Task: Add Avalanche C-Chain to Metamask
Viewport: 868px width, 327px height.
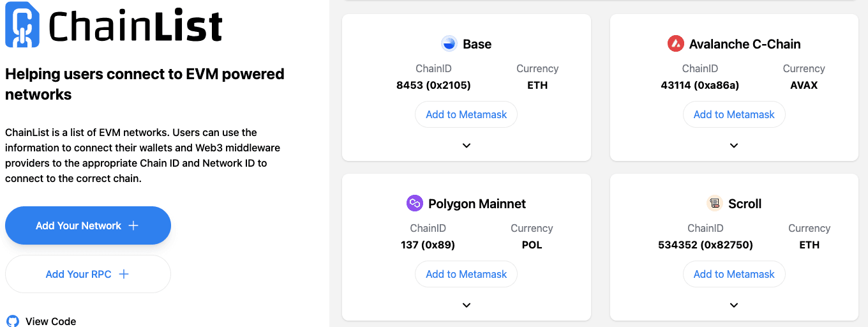Action: coord(734,115)
